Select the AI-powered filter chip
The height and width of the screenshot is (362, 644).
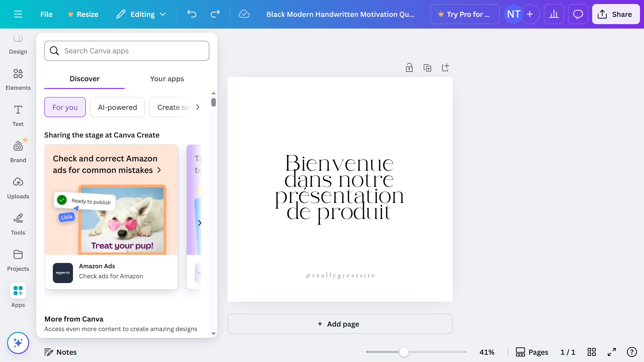tap(117, 107)
